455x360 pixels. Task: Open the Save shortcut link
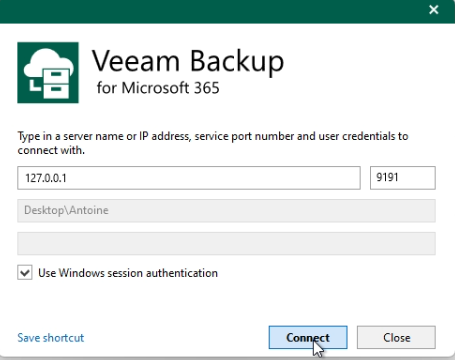coord(51,338)
